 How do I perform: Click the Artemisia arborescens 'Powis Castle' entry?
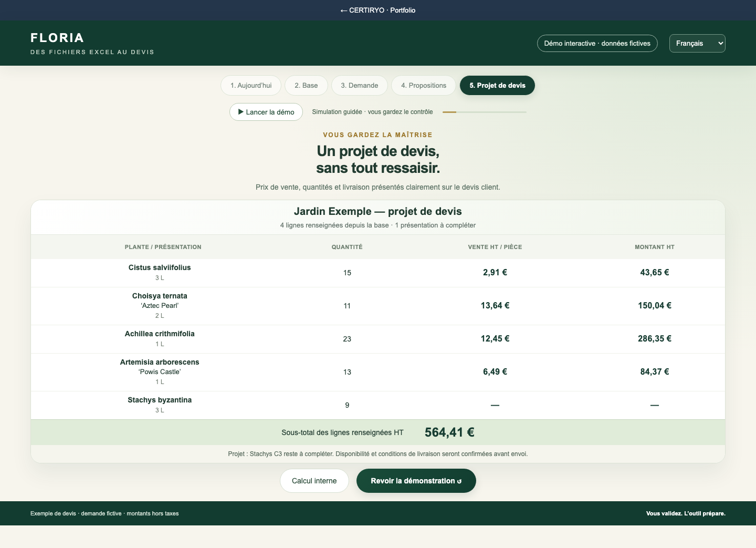point(160,367)
